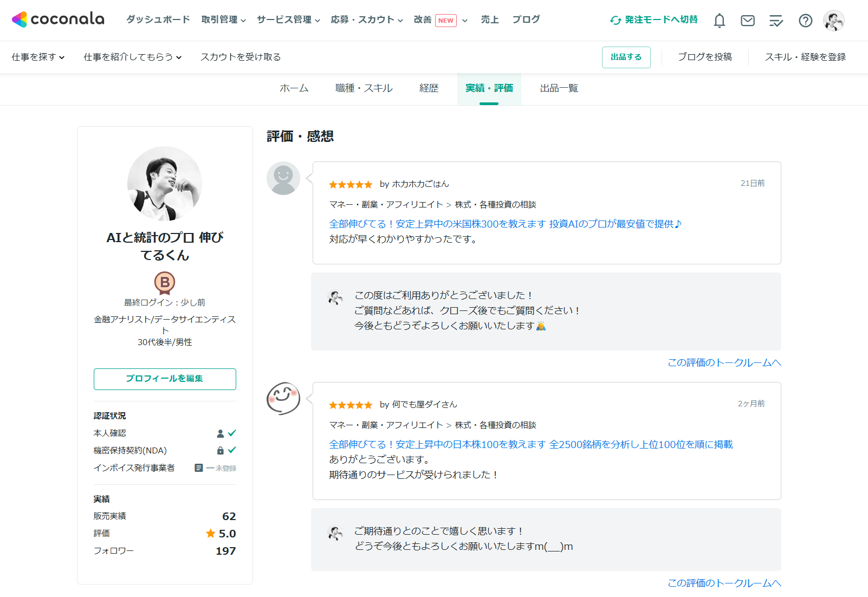
Task: Switch to 発注モード
Action: pyautogui.click(x=653, y=20)
